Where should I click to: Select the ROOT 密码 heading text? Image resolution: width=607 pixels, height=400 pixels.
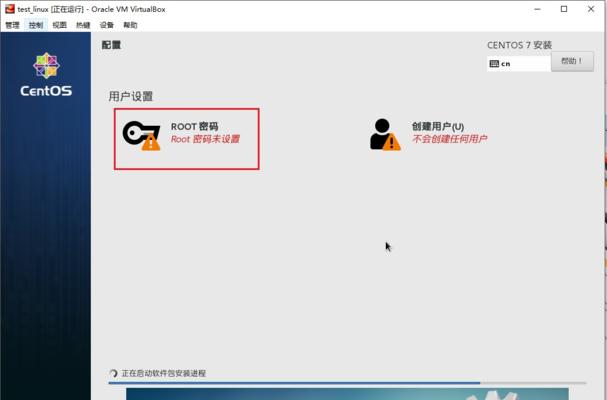pos(194,126)
